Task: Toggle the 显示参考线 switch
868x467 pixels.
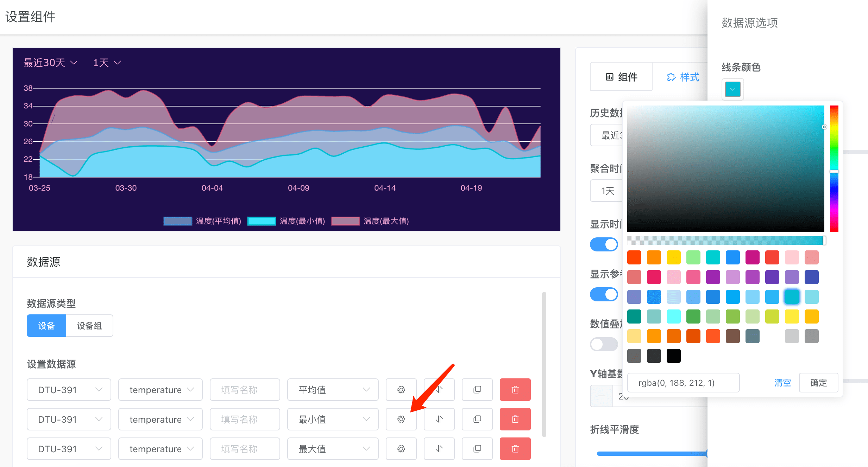Action: pyautogui.click(x=604, y=294)
